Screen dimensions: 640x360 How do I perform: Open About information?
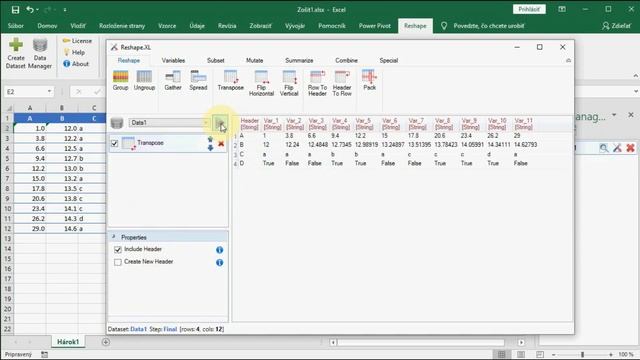pos(76,64)
